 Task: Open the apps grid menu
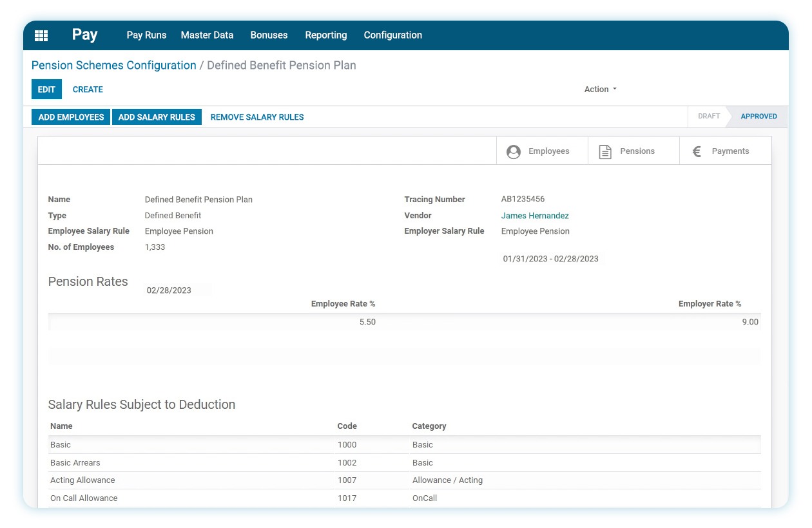41,35
